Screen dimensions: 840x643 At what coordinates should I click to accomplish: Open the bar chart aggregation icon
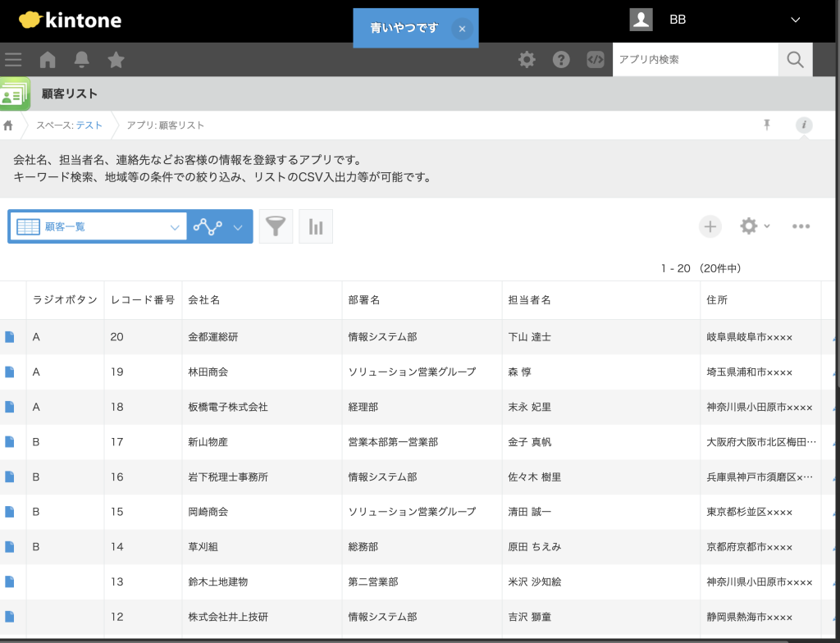316,227
